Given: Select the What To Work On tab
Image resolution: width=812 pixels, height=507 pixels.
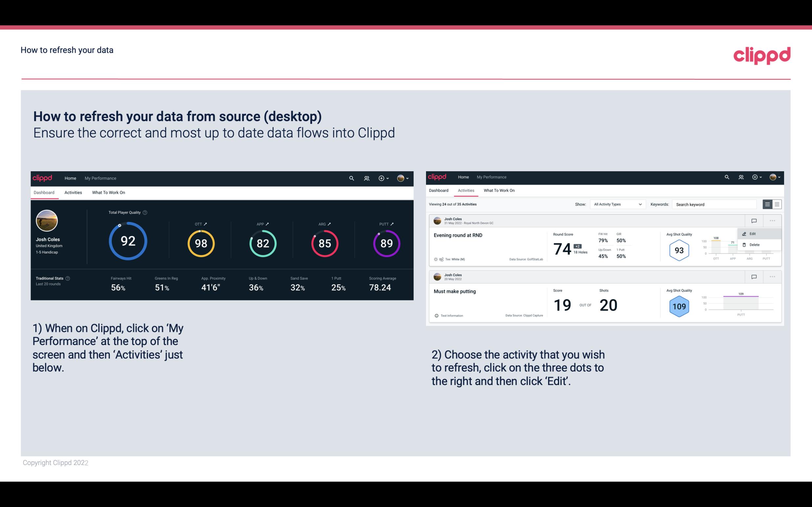Looking at the screenshot, I should click(108, 192).
